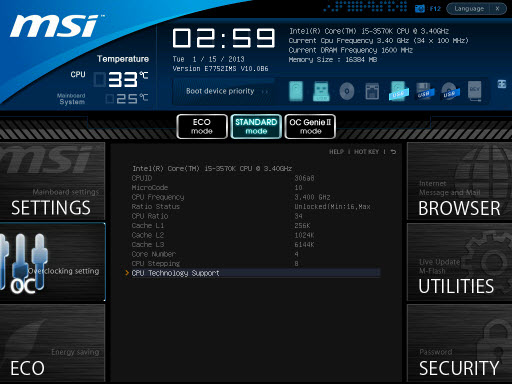Image resolution: width=512 pixels, height=384 pixels.
Task: Select the grey external drive boot device icon
Action: [475, 91]
